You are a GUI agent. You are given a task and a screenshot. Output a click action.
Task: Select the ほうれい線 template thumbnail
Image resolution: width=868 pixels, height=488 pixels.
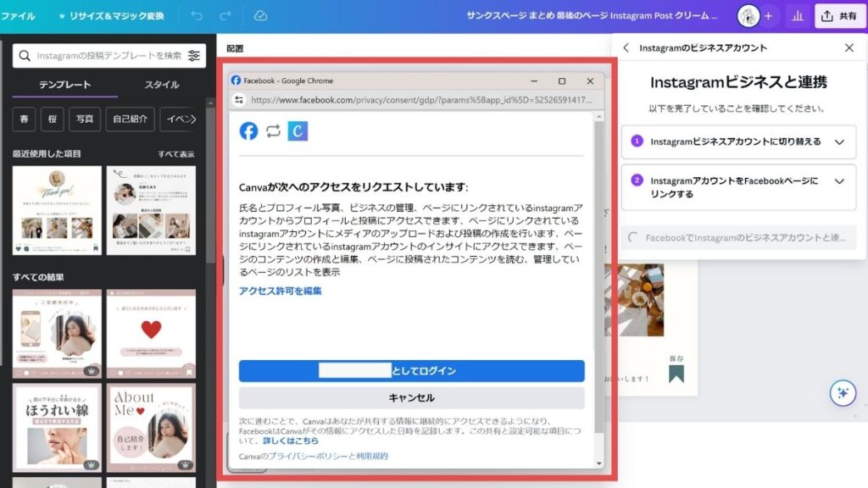(57, 428)
